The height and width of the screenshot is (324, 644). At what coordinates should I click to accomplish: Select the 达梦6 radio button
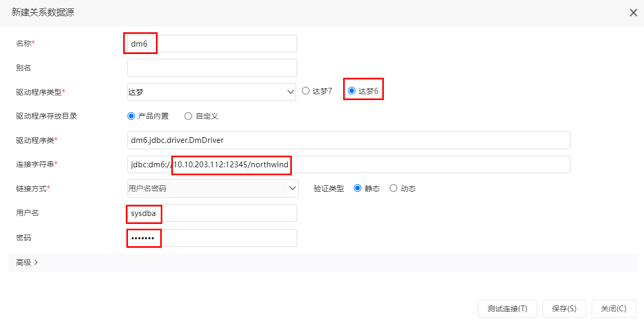(352, 91)
